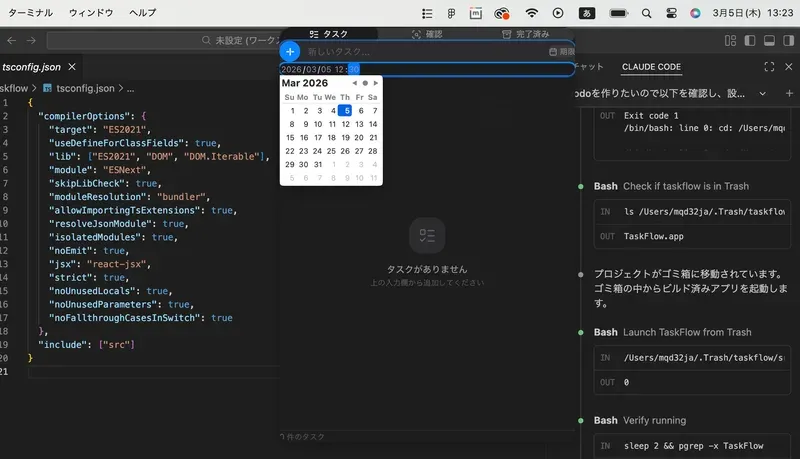Screen dimensions: 800x459
Task: Pick March 20 in the calendar
Action: [359, 138]
